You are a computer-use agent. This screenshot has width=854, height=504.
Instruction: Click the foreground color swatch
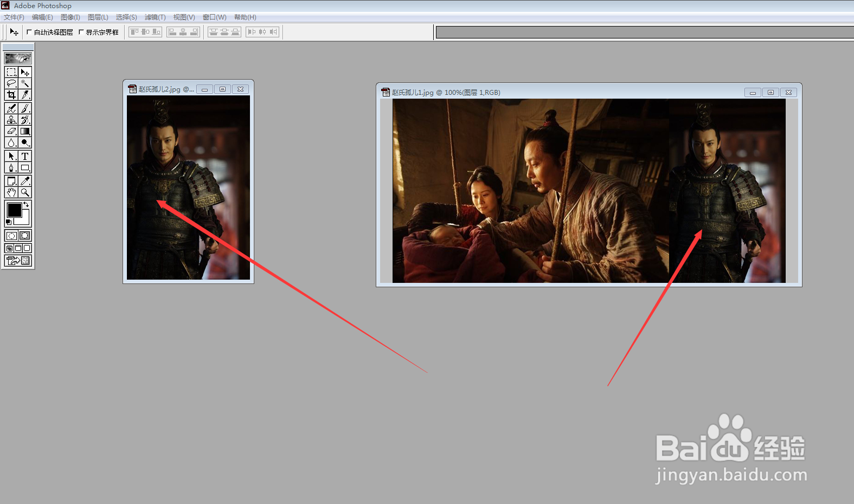[x=15, y=210]
